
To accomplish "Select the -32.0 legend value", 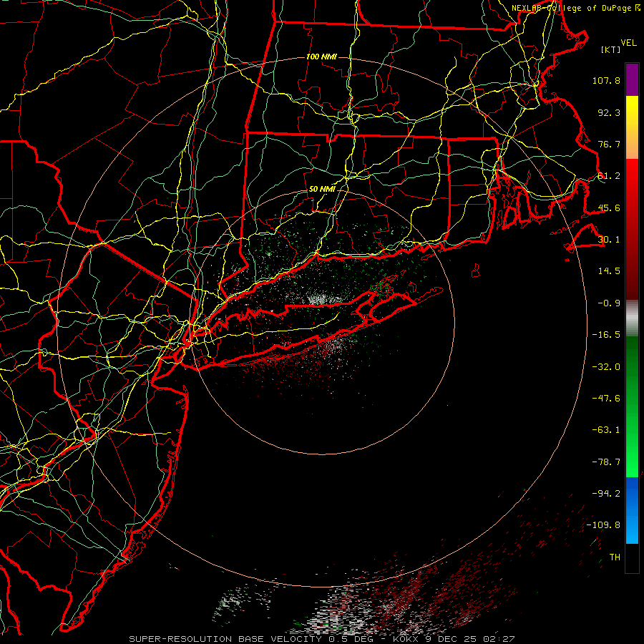I will 606,367.
